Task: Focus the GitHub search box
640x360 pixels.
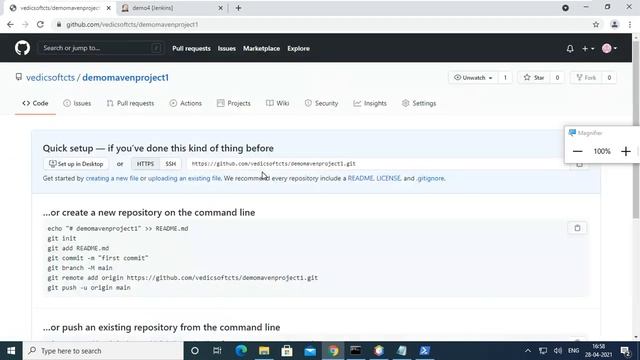Action: (100, 48)
